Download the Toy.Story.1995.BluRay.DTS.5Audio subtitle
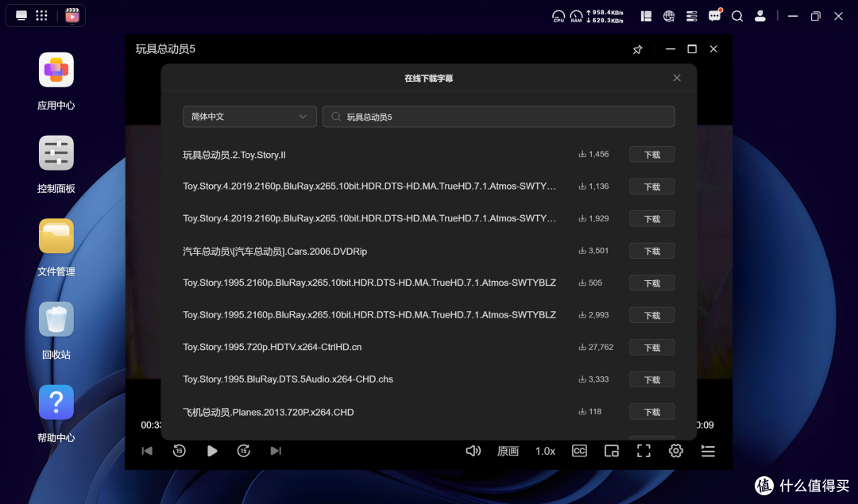Screen dimensions: 858x504 tap(651, 379)
